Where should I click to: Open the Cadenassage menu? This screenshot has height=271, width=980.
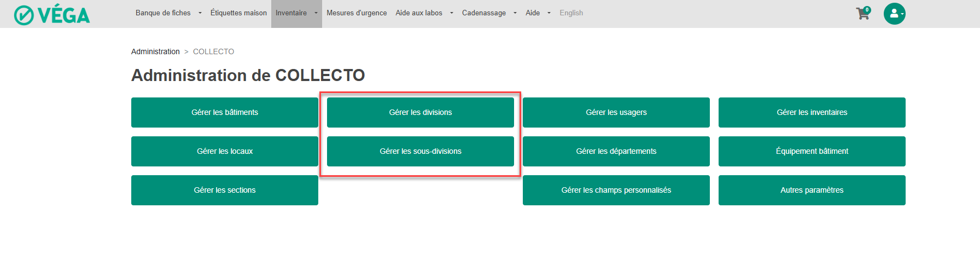pos(484,13)
